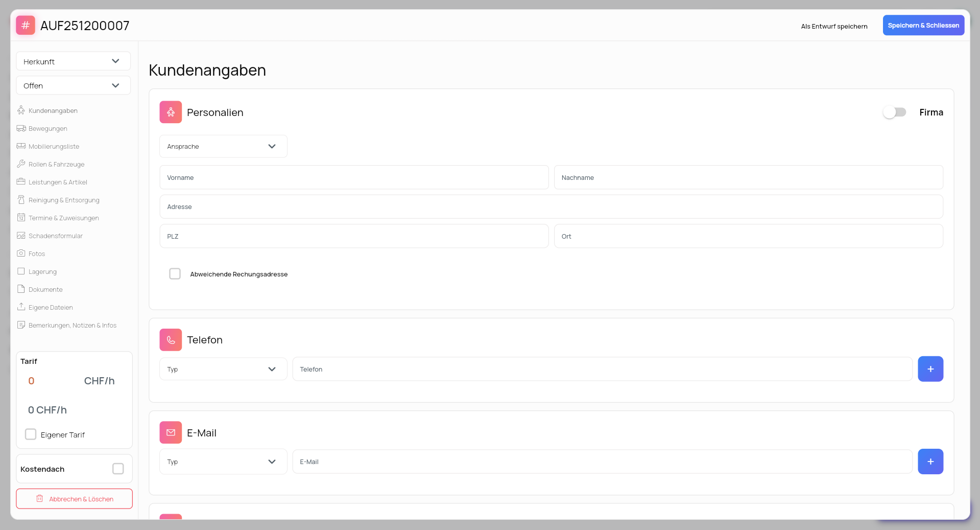Click Abbrechen & Löschen button
The width and height of the screenshot is (980, 530).
click(74, 499)
